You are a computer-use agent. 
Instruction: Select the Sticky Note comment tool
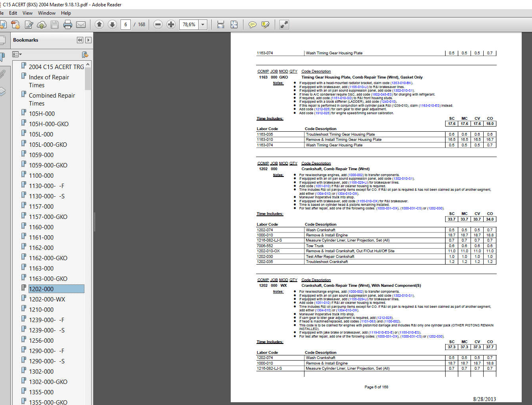click(252, 25)
